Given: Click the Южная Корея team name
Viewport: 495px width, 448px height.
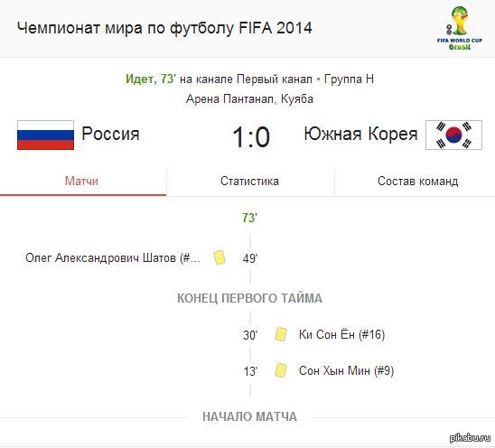Looking at the screenshot, I should (360, 134).
